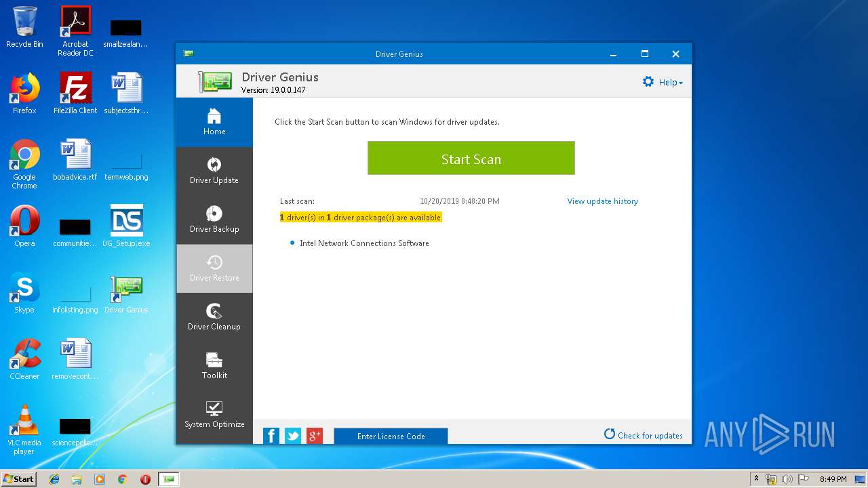Screen dimensions: 868x488
Task: Open the communitie desktop file
Action: click(x=75, y=233)
